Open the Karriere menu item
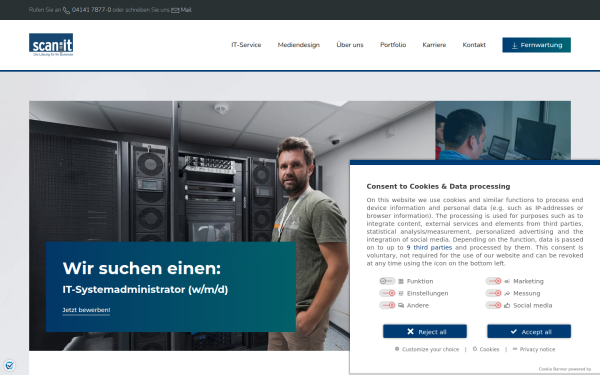This screenshot has height=375, width=600. pos(434,45)
